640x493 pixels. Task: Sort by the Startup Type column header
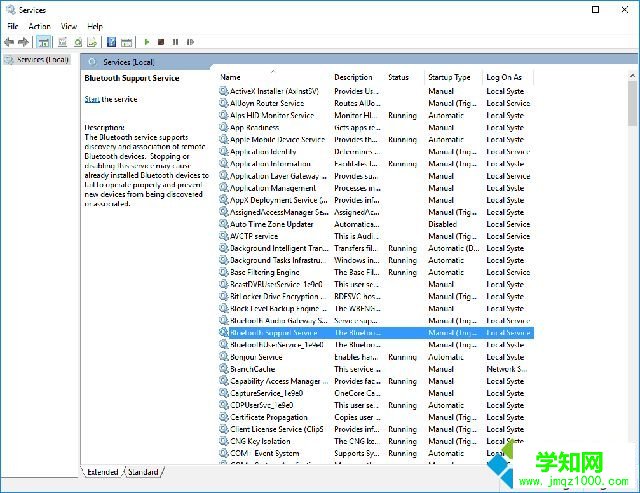(x=449, y=77)
